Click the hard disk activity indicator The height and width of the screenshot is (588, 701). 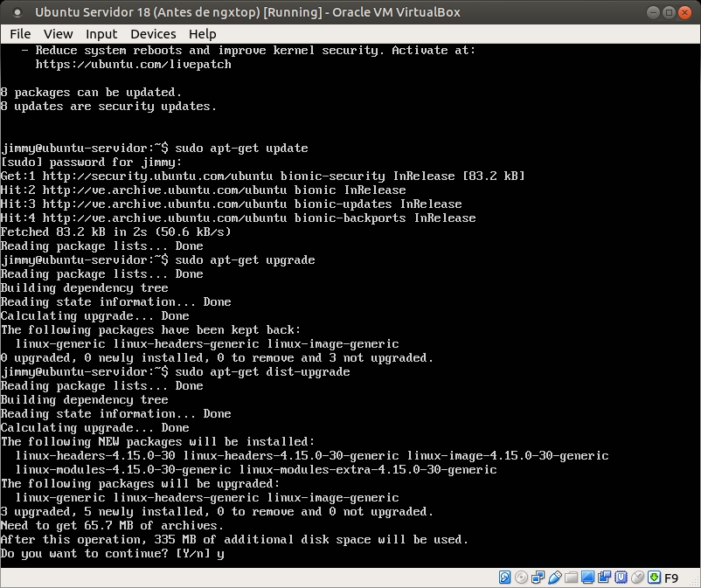point(505,578)
